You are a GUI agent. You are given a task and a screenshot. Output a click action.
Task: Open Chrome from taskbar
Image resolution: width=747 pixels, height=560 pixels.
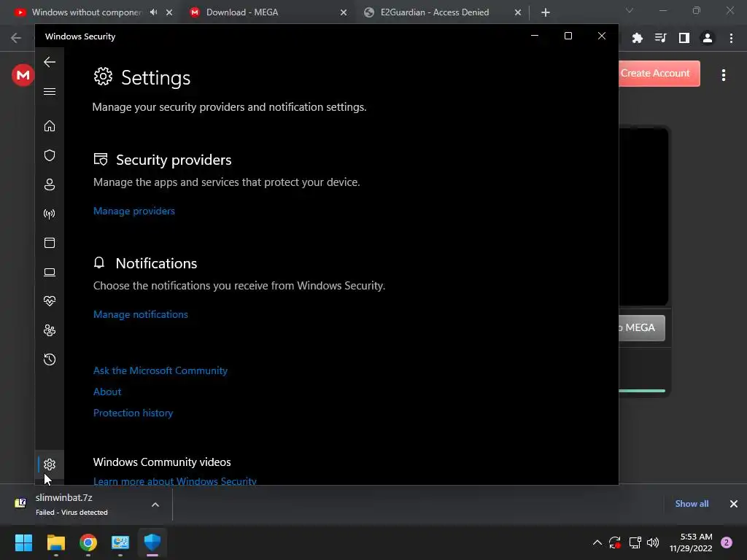(88, 542)
